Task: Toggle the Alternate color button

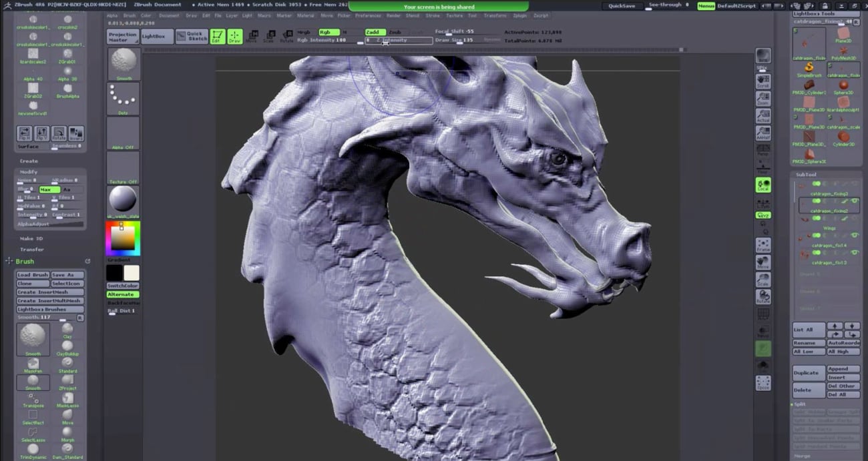Action: (x=122, y=294)
